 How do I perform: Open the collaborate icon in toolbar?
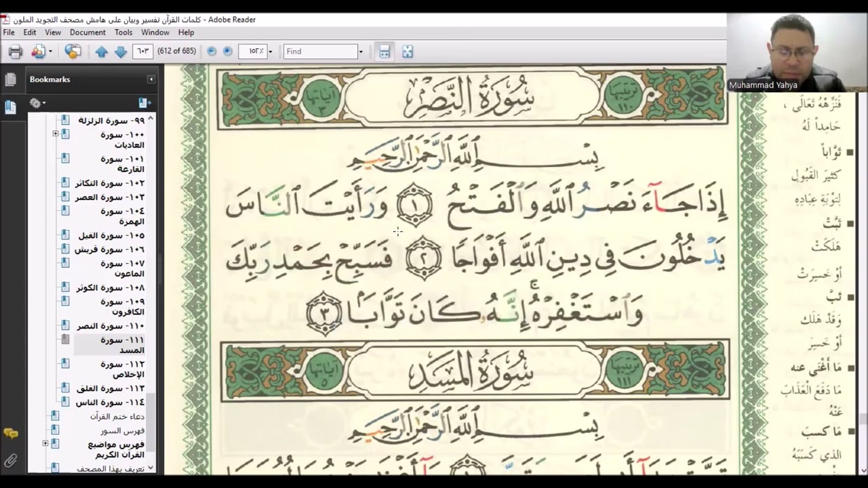click(x=39, y=52)
